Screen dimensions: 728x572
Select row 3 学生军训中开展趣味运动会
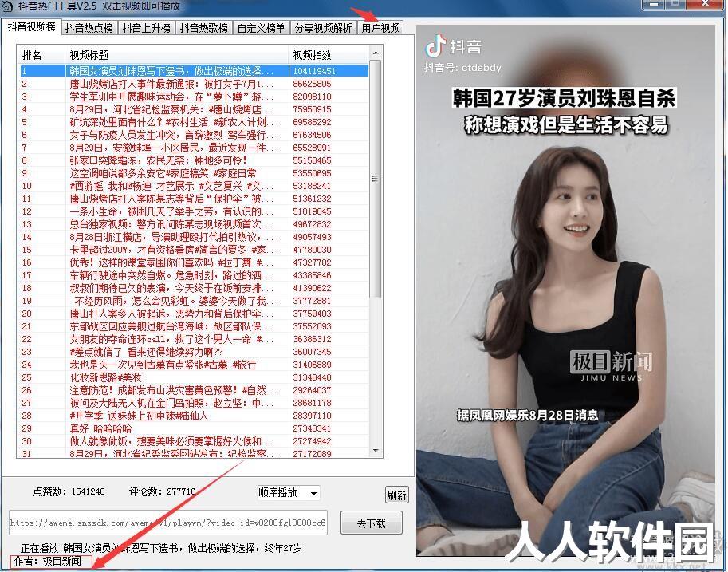tap(194, 97)
